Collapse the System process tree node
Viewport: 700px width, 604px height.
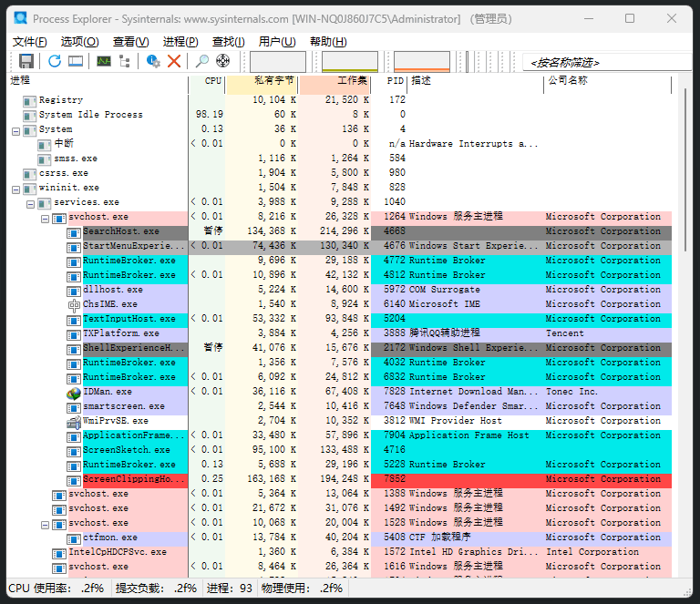(15, 129)
